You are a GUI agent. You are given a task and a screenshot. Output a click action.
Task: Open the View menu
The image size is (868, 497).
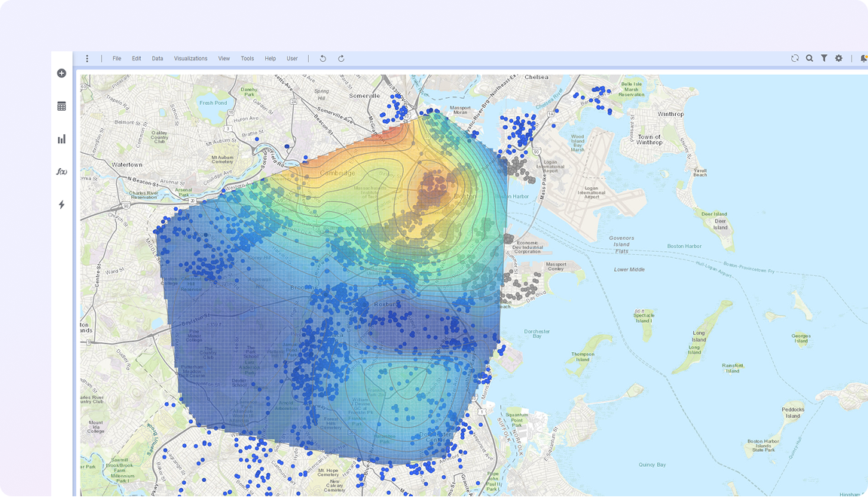click(224, 58)
